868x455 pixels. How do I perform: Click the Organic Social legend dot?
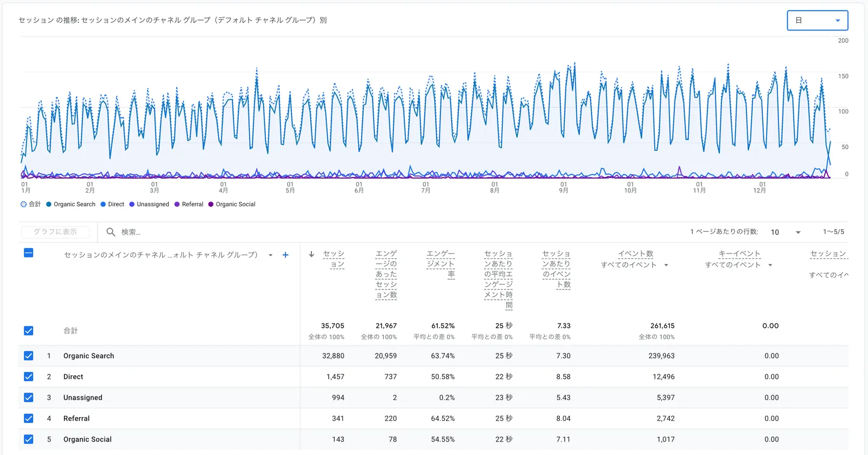(x=211, y=204)
